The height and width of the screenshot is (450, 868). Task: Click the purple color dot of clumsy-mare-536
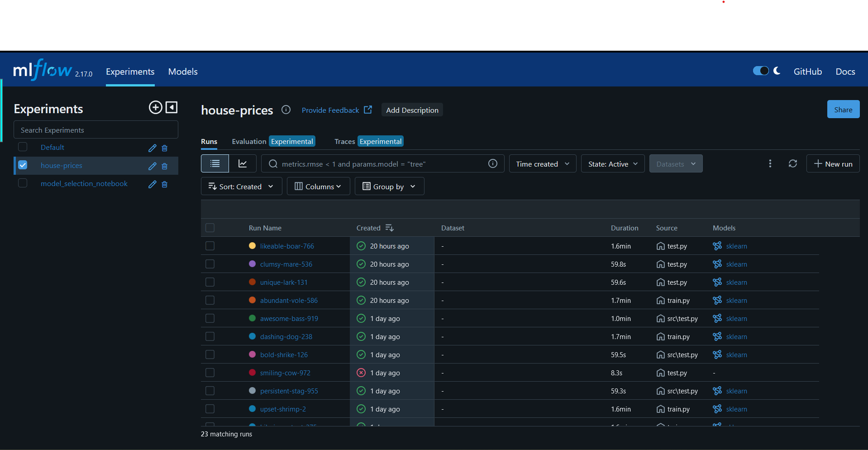[253, 263]
